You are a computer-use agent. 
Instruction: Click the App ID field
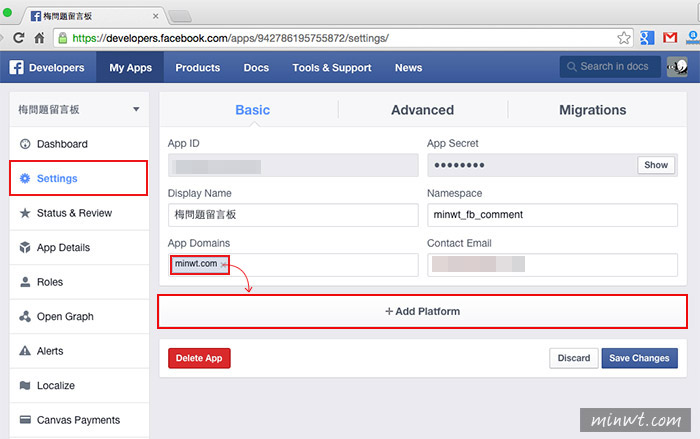click(293, 165)
